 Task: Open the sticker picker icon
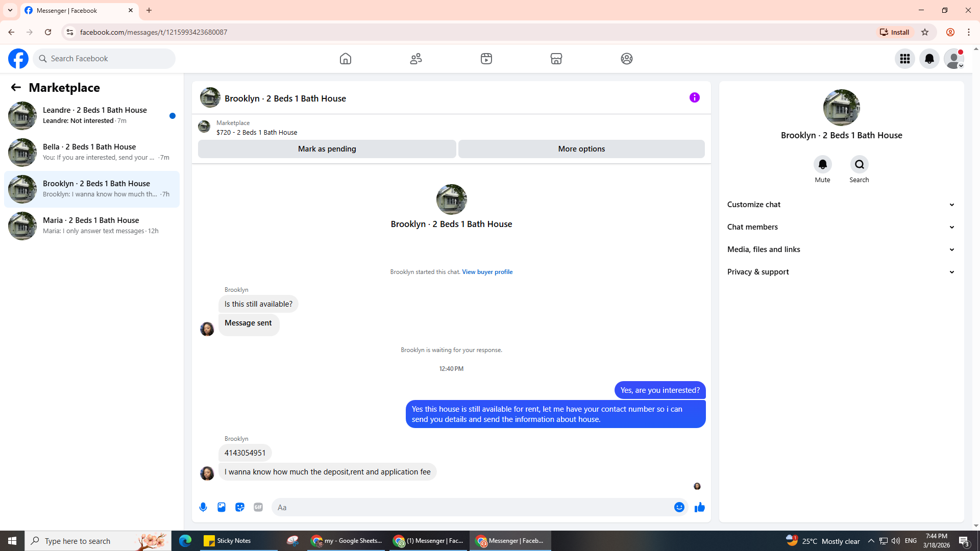coord(240,507)
